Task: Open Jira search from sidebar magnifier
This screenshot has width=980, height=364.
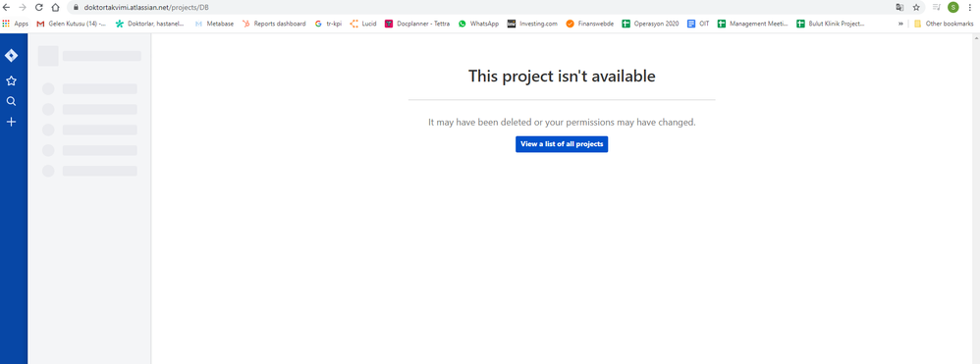Action: [x=11, y=101]
